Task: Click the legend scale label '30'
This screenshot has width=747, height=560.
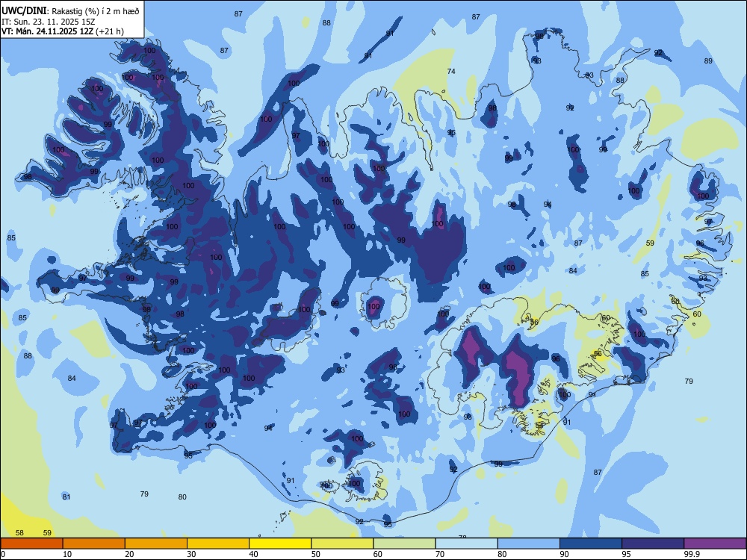Action: click(191, 554)
